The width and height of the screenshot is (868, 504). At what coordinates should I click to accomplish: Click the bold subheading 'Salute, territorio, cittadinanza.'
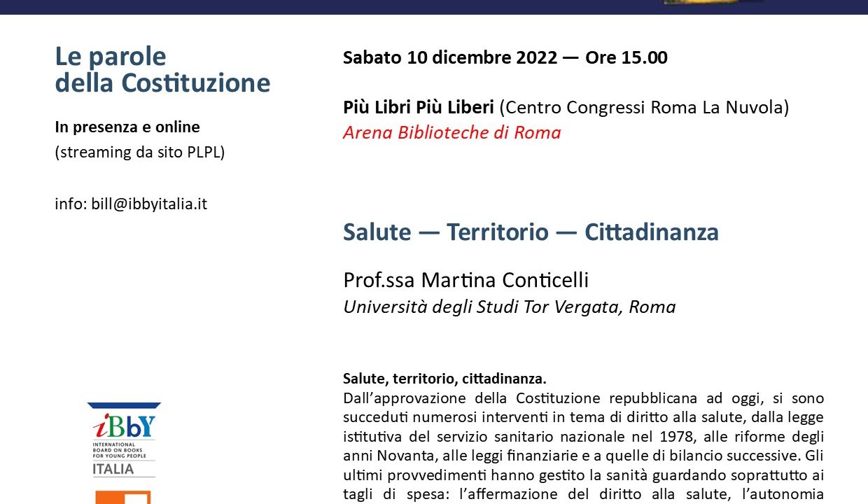tap(444, 379)
